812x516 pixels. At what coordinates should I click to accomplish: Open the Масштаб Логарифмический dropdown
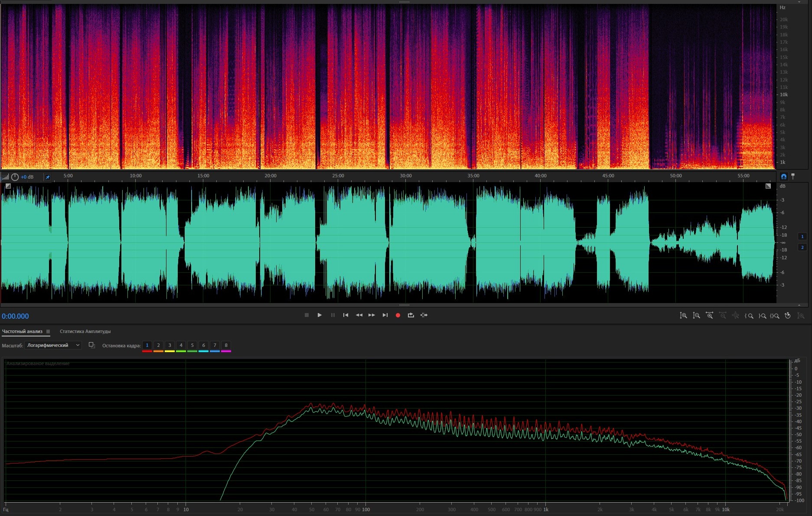coord(53,345)
